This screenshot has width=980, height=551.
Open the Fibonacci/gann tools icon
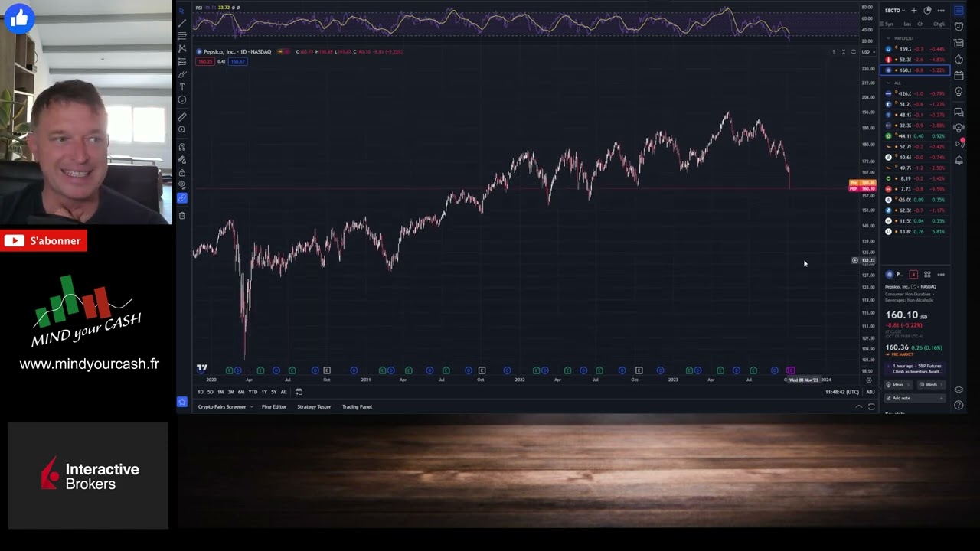(181, 36)
